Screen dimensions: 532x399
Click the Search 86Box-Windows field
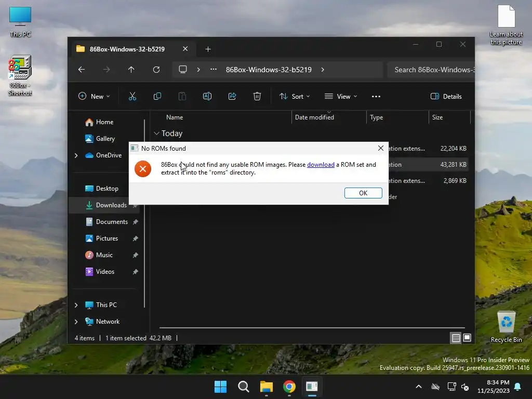coord(431,70)
